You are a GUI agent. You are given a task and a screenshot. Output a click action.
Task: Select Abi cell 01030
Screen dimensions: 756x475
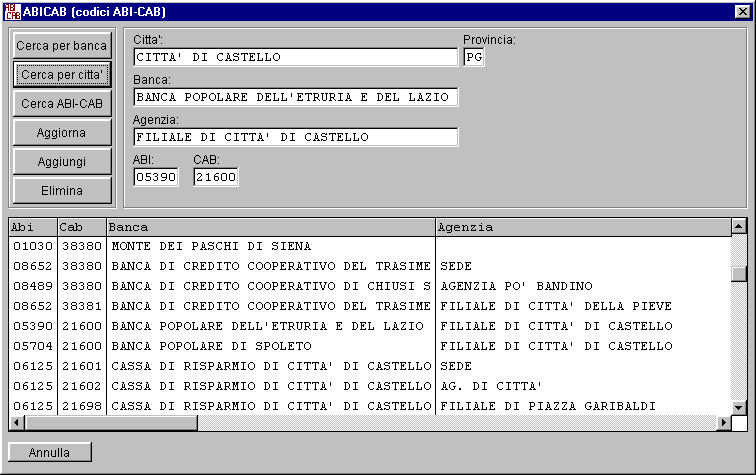pyautogui.click(x=33, y=246)
